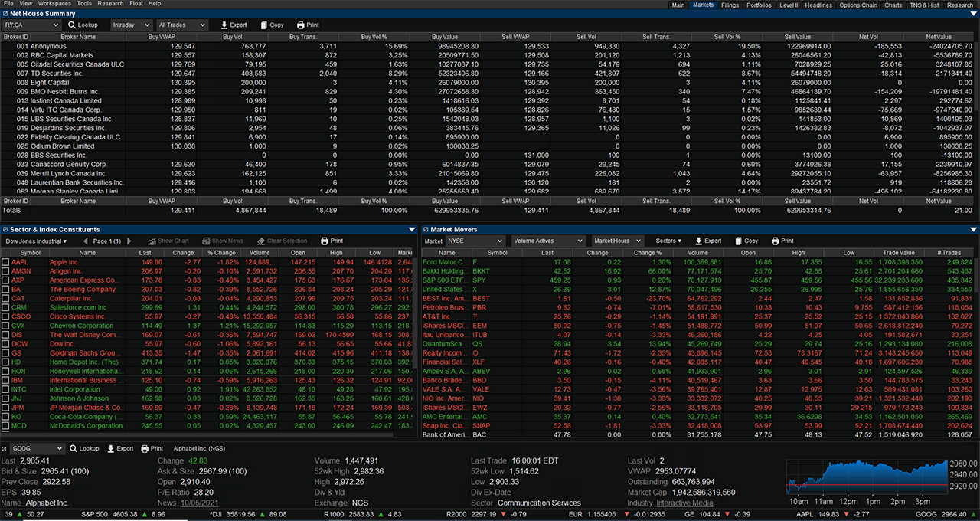Click Clear Selection eraser icon
980x521 pixels.
[261, 241]
